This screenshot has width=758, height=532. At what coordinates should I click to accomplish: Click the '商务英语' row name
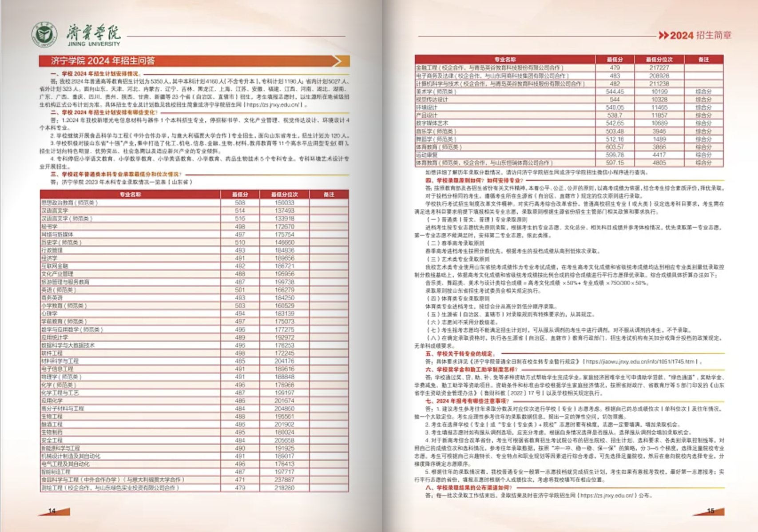click(x=52, y=298)
